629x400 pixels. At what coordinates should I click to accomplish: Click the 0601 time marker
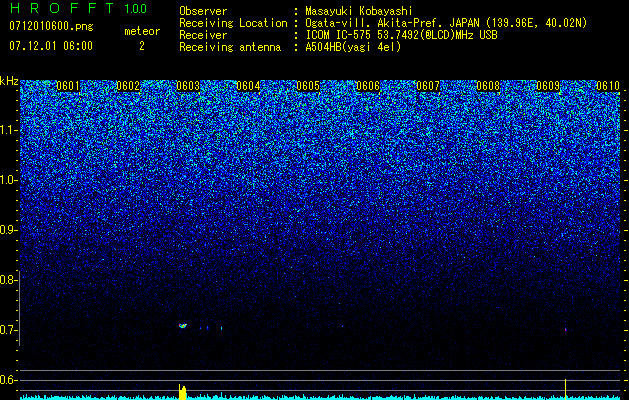coord(68,86)
